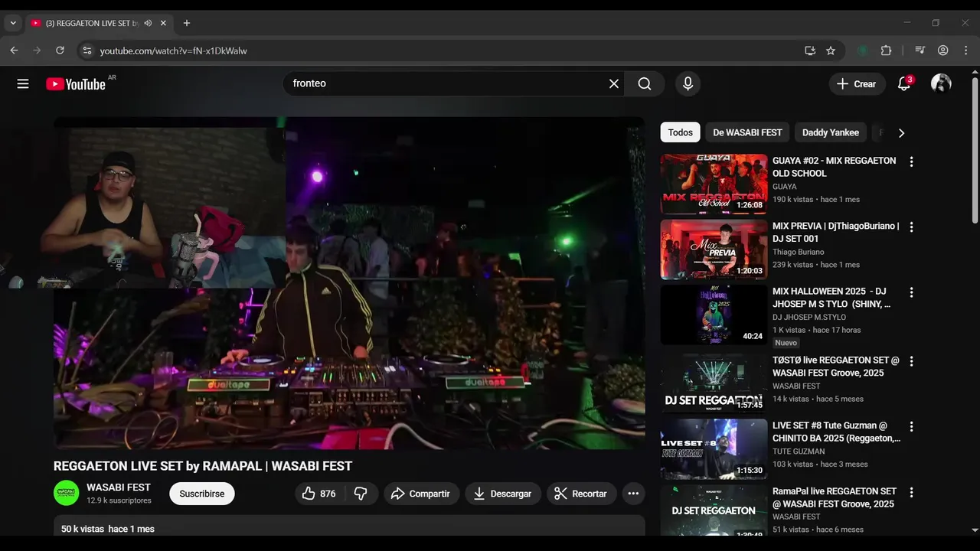Run search with magnifier button
Screen dimensions: 980x551
coord(645,84)
